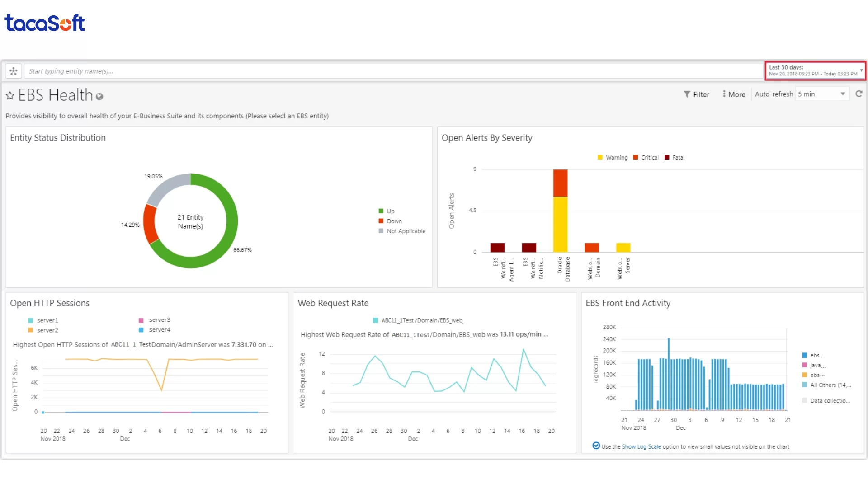Open the Last 30 days time range selector
Screen dimensions: 868x488
coord(812,70)
